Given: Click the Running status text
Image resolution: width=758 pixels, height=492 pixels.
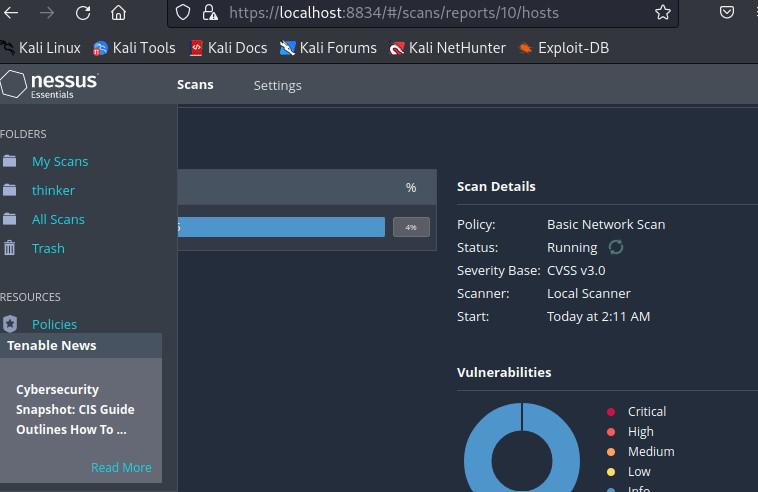Looking at the screenshot, I should pyautogui.click(x=572, y=247).
